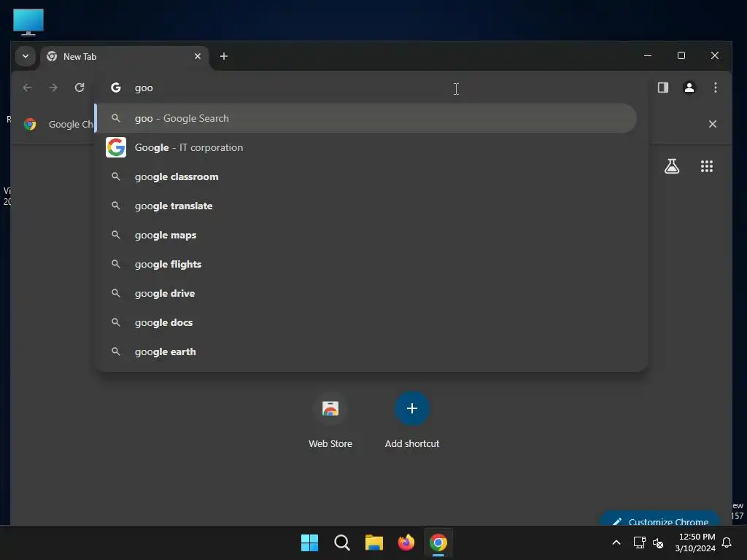The image size is (747, 560).
Task: Pick the 'google earth' suggestion
Action: (x=366, y=351)
